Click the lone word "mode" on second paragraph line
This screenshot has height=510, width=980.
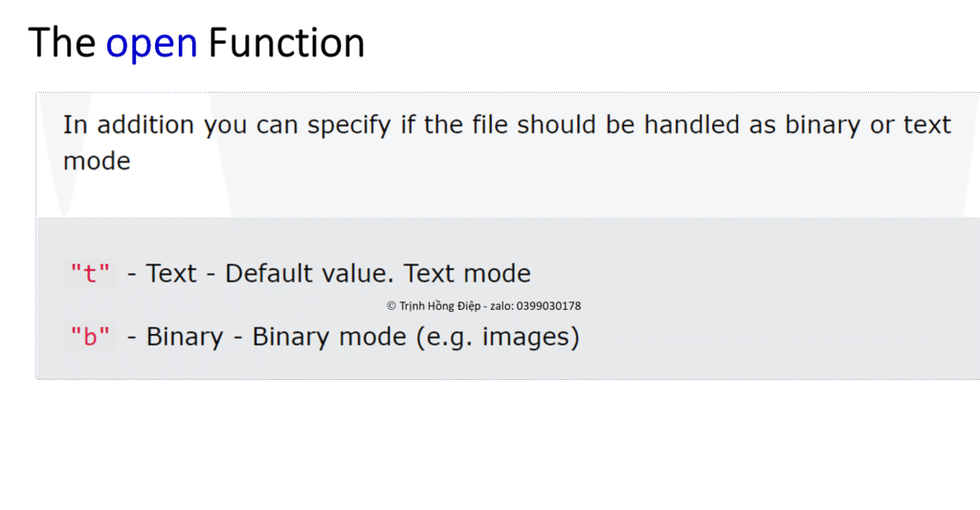(x=97, y=161)
